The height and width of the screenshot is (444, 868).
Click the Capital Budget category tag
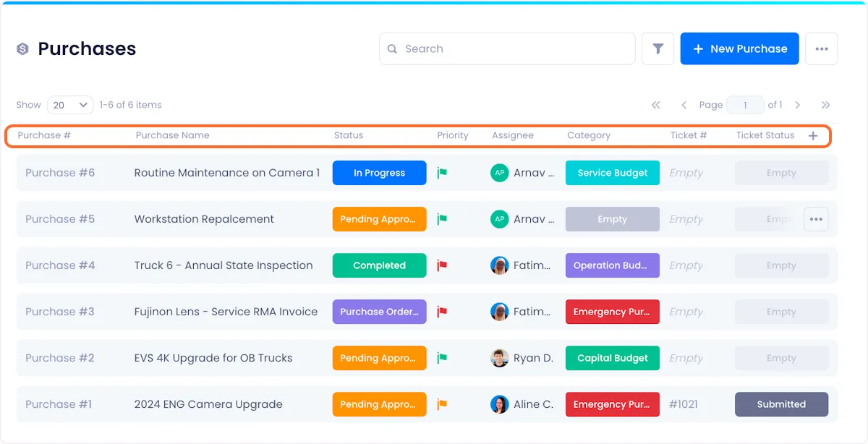coord(613,358)
